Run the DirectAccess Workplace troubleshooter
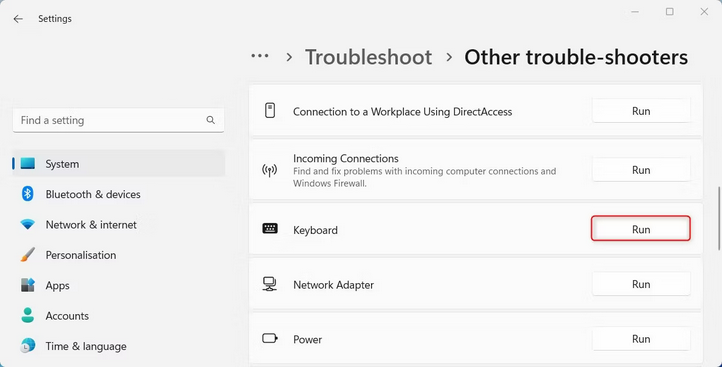The height and width of the screenshot is (367, 722). (641, 111)
